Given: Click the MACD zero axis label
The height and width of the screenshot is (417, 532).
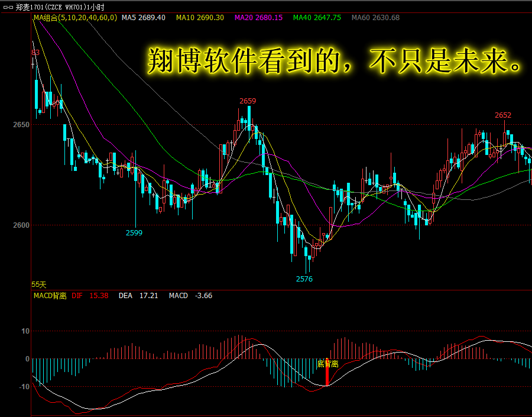Looking at the screenshot, I should coord(27,359).
